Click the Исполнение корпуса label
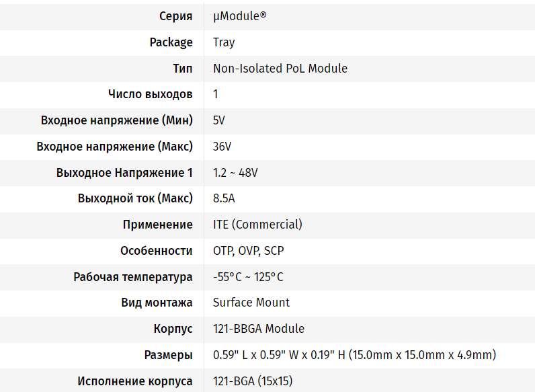The height and width of the screenshot is (392, 535). coord(135,381)
